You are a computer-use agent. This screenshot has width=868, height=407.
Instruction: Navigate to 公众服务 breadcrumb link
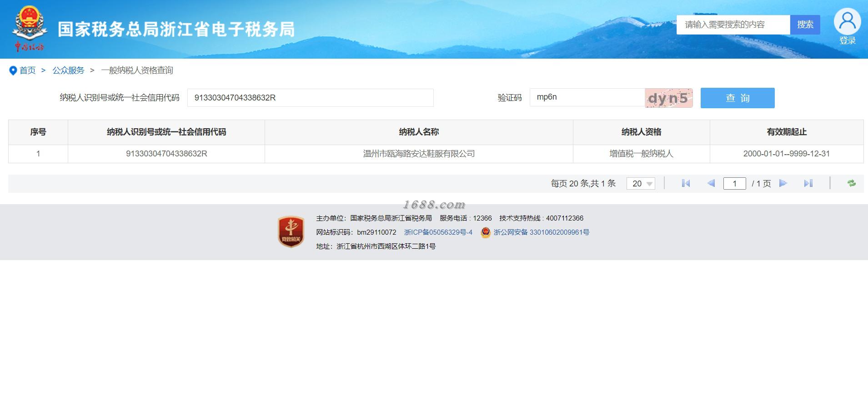click(x=68, y=70)
